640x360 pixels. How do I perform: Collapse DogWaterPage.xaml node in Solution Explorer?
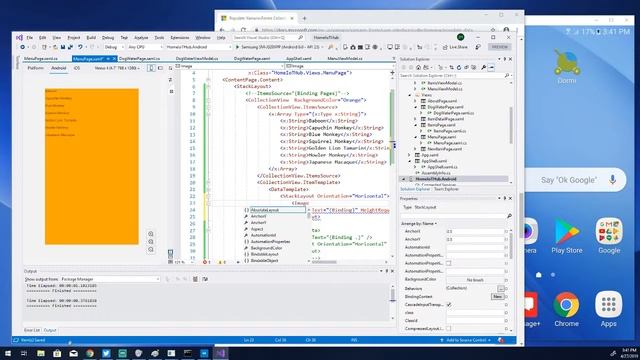(x=416, y=107)
